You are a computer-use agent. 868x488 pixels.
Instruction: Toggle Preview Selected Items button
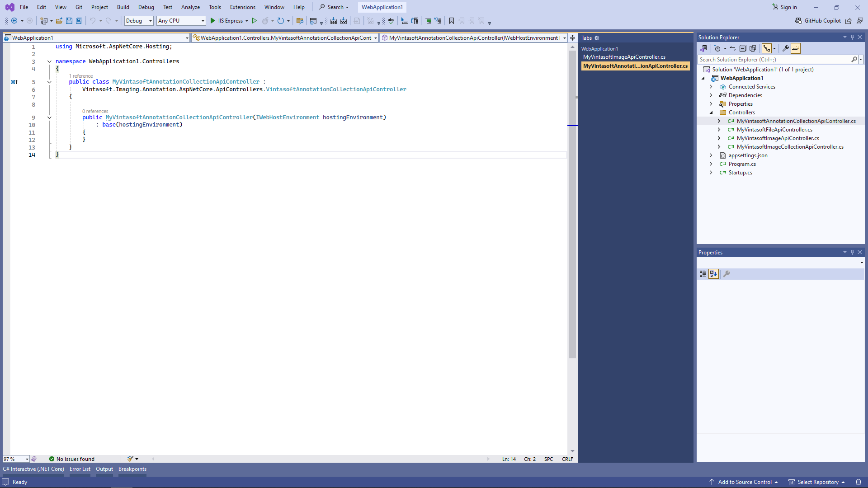pos(796,48)
